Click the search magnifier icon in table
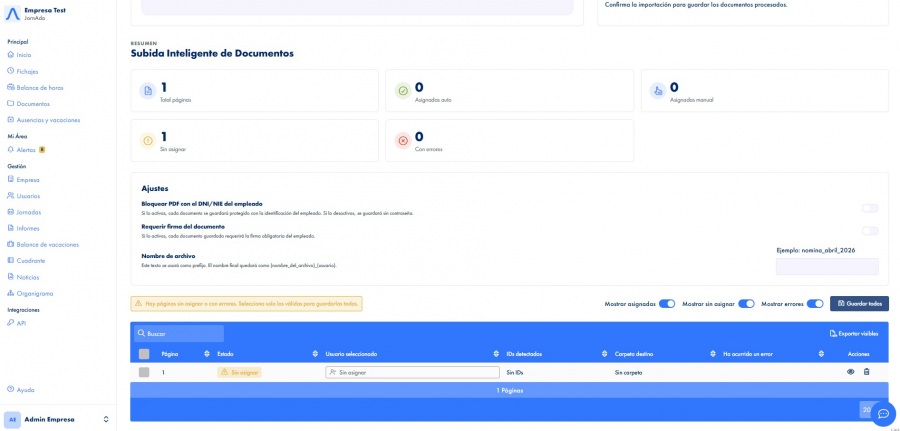900x431 pixels. coord(141,333)
